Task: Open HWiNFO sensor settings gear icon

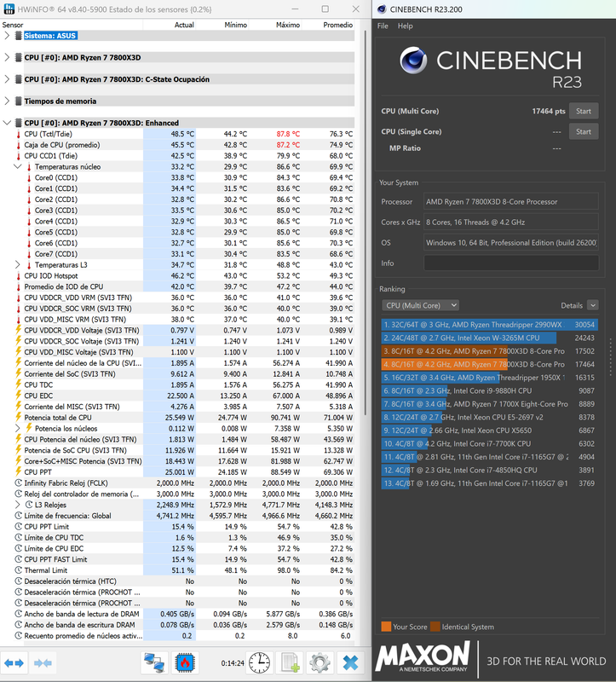Action: point(320,663)
